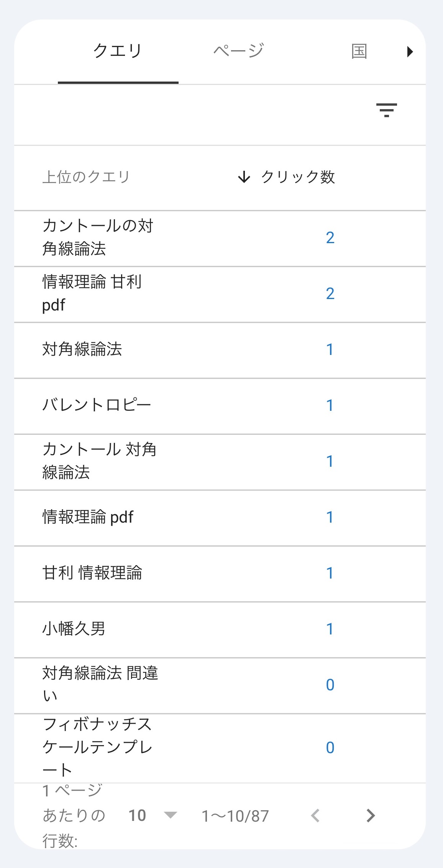443x868 pixels.
Task: Open the バレントロピー query row
Action: [97, 405]
